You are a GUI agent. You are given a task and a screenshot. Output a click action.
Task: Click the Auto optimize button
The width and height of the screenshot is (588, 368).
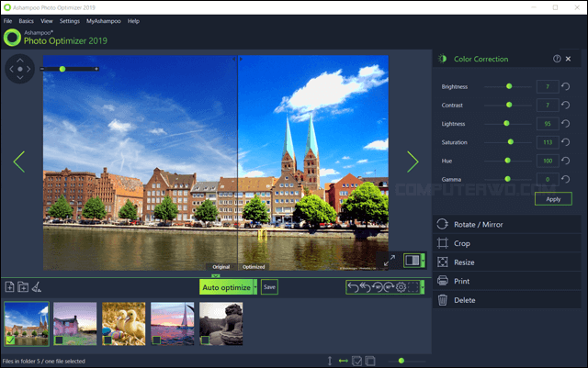point(226,287)
